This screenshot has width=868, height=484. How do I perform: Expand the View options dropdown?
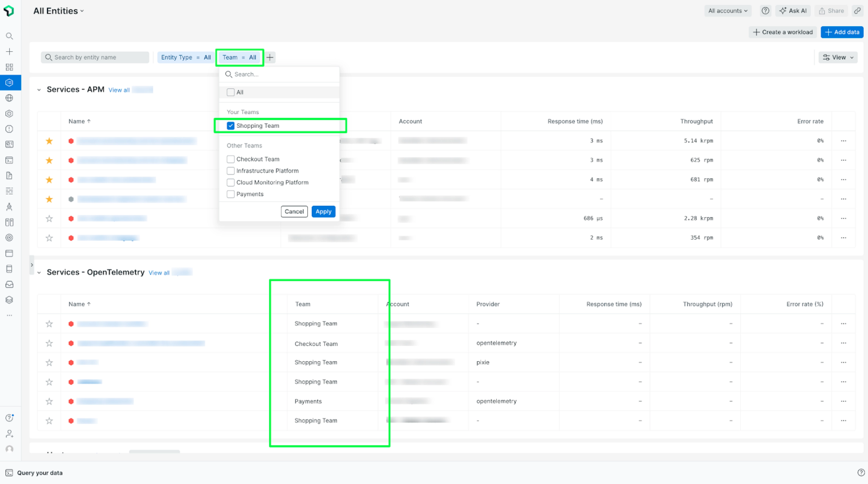point(838,57)
